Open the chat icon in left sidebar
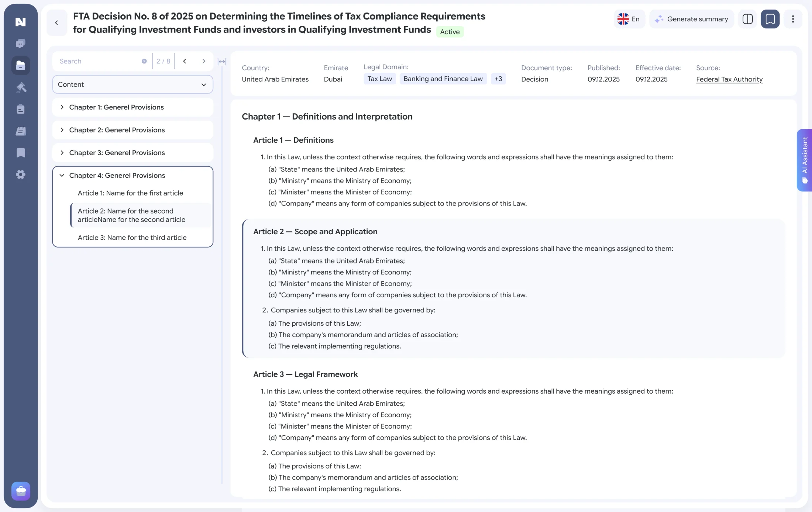Viewport: 812px width, 512px height. [x=21, y=44]
